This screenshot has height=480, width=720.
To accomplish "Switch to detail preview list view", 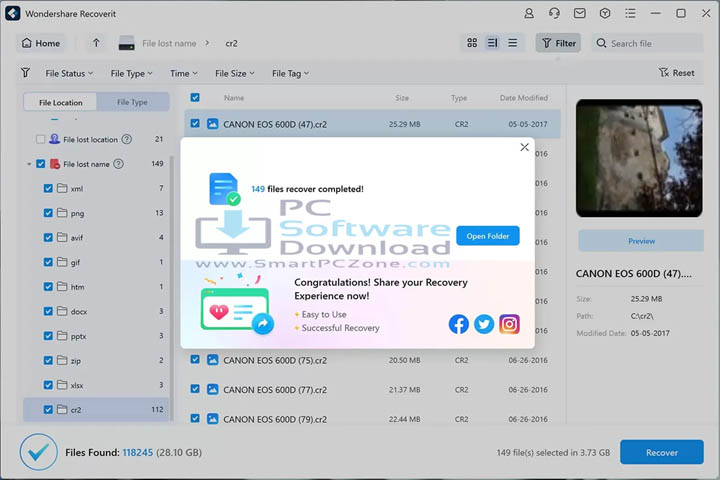I will click(492, 43).
